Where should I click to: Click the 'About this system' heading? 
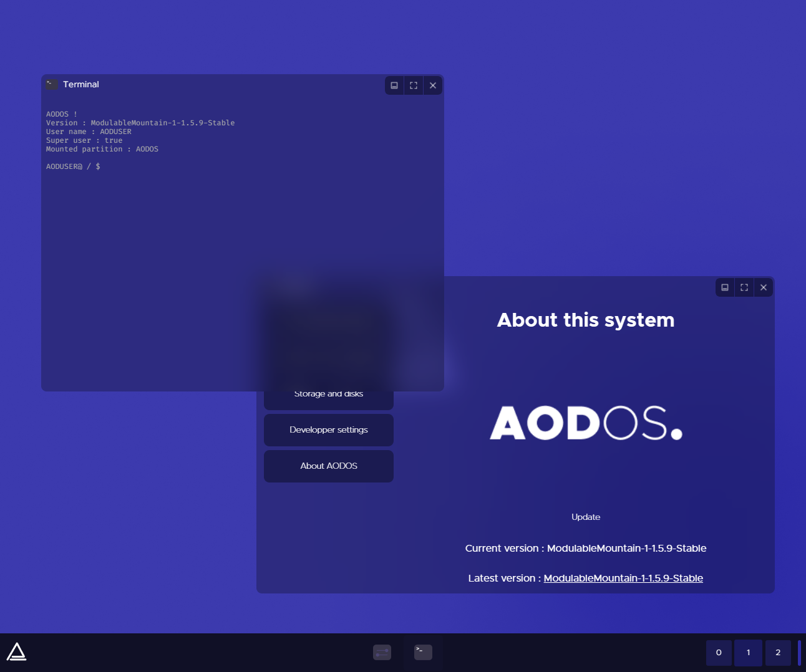[x=586, y=320]
